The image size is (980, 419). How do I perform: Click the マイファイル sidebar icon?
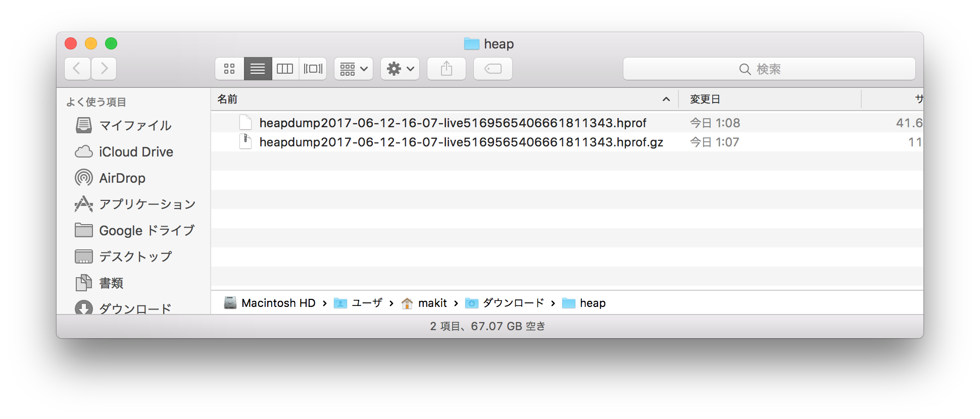tap(84, 125)
